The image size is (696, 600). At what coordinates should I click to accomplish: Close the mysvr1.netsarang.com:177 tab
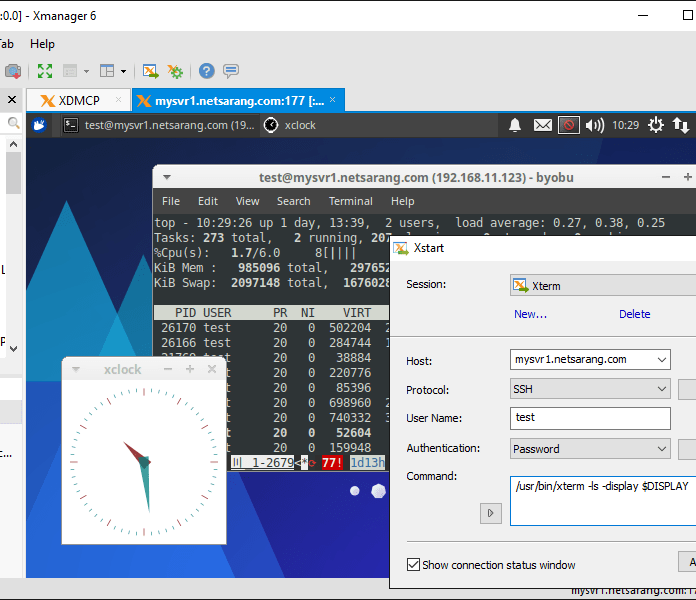(332, 100)
